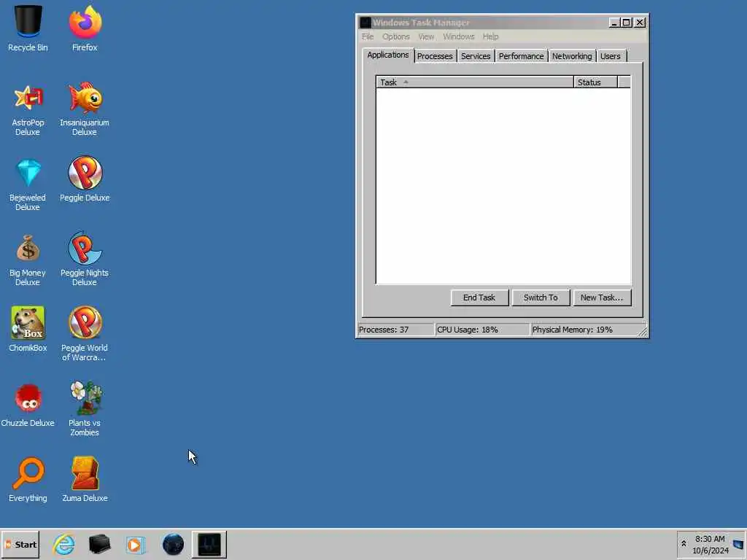
Task: Sort by the Task column header
Action: [474, 82]
